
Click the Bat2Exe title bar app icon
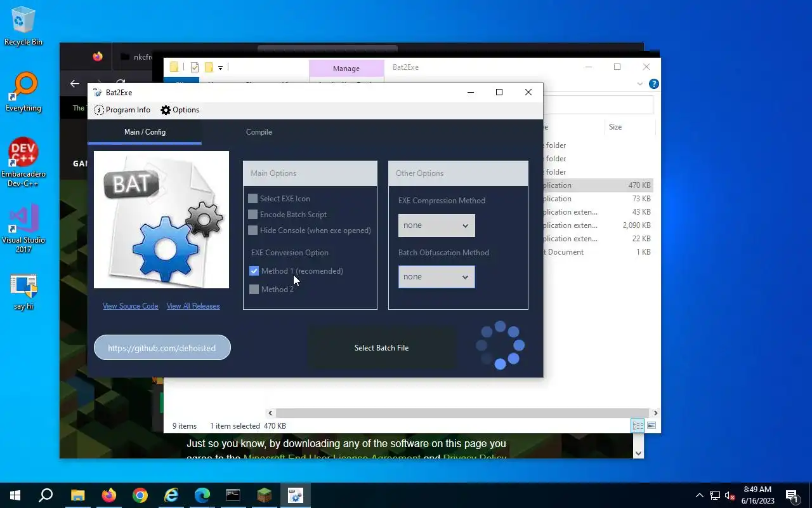coord(98,92)
